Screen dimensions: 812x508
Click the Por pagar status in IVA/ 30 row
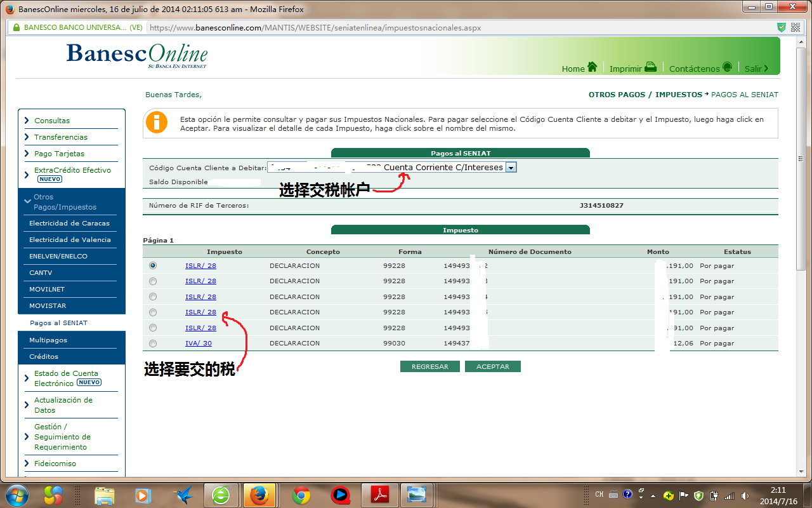(717, 344)
